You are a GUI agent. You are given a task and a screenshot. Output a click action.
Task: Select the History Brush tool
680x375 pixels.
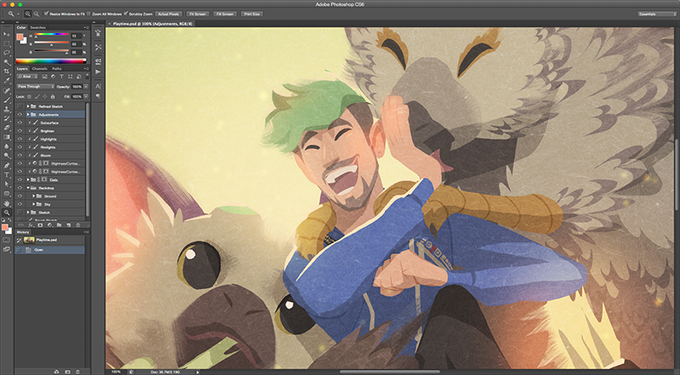point(7,118)
